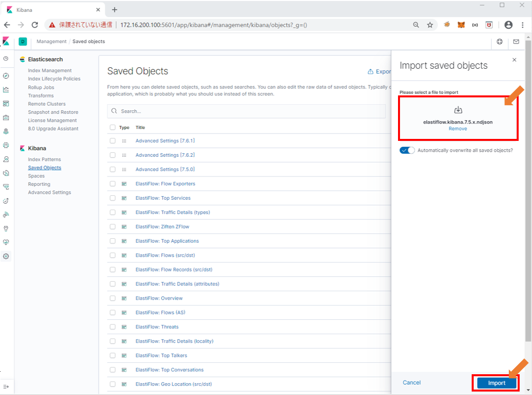This screenshot has width=532, height=395.
Task: Open Metrics icon in sidebar
Action: pyautogui.click(x=6, y=159)
